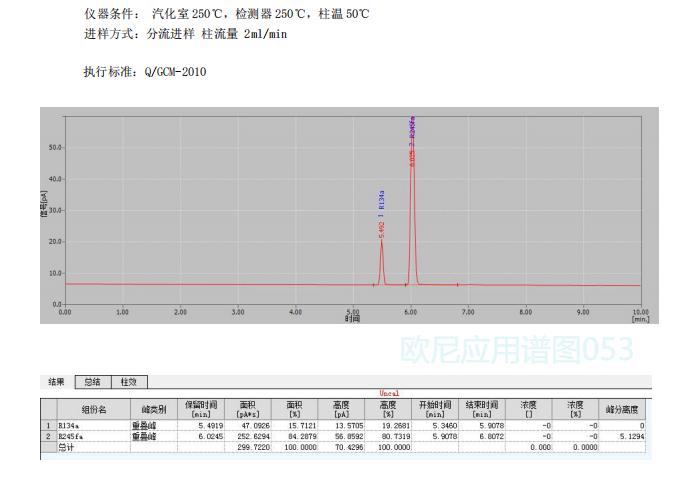
Task: Click the 峰分高度 column header
Action: (x=625, y=409)
